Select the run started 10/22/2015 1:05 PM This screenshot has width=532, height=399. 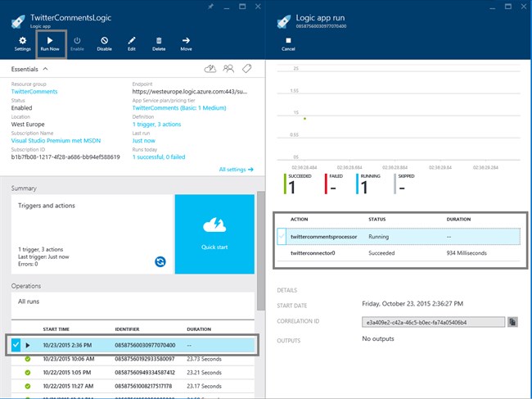[133, 373]
